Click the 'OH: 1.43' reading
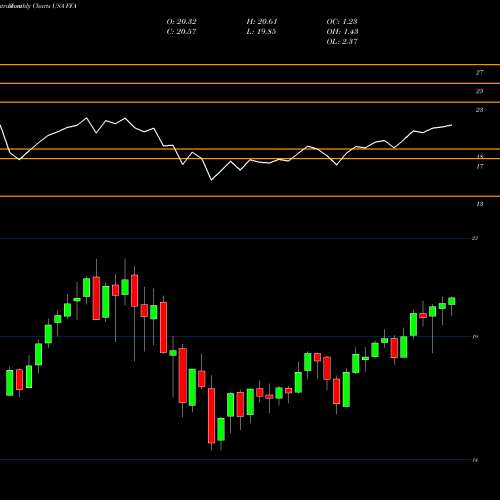This screenshot has width=500, height=500. point(342,32)
